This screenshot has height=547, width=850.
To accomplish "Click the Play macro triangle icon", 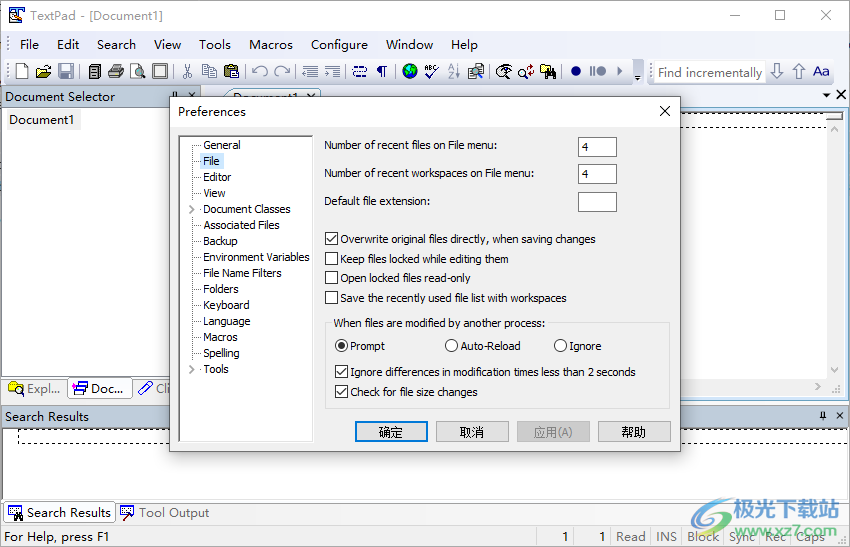I will pyautogui.click(x=620, y=71).
